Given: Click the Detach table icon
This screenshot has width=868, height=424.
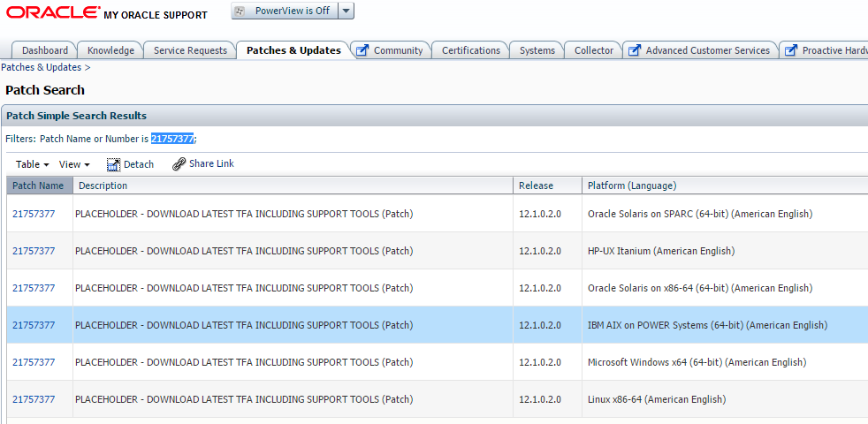Looking at the screenshot, I should pyautogui.click(x=113, y=164).
